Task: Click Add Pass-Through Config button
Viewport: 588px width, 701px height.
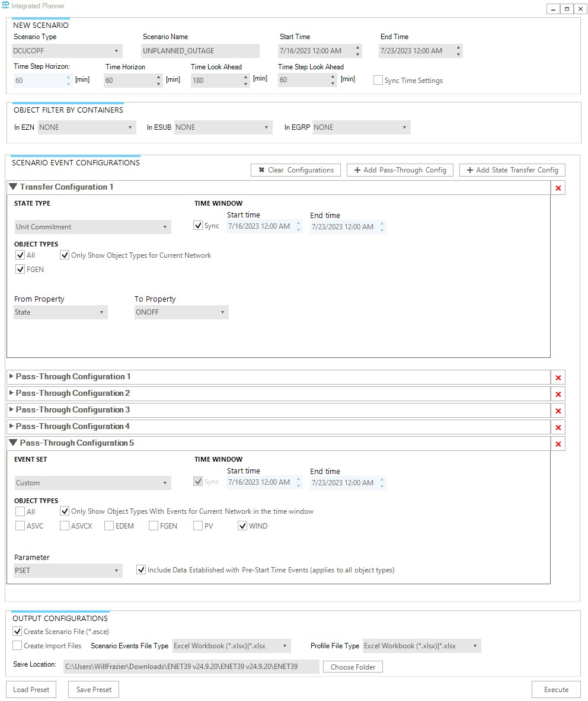Action: [x=400, y=170]
